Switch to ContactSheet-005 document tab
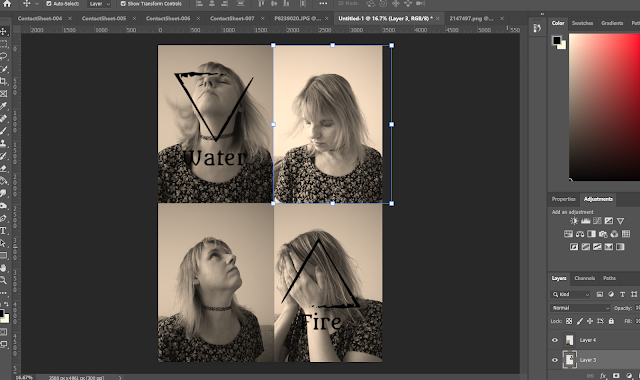This screenshot has width=640, height=380. pos(104,18)
